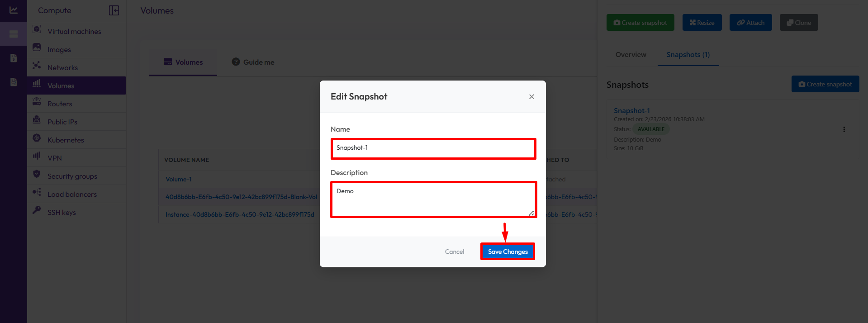Click the snapshot Name input field
Screen dimensions: 868x323
click(x=433, y=148)
